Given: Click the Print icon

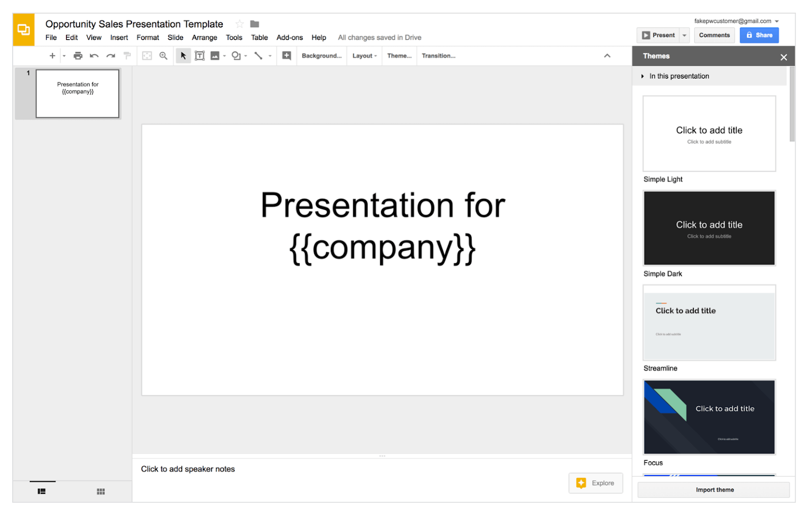Looking at the screenshot, I should [x=78, y=56].
